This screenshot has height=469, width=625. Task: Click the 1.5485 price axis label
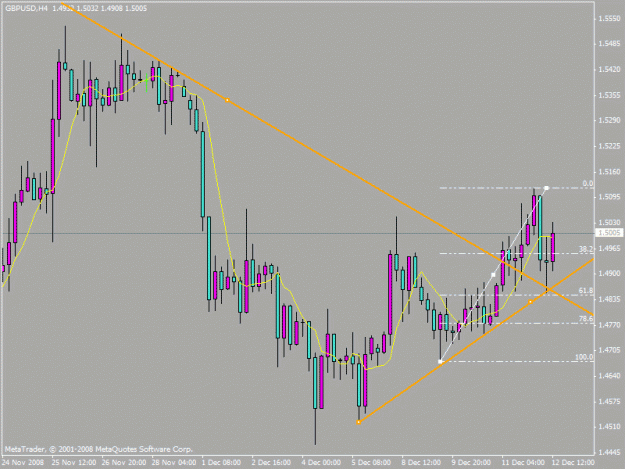click(609, 44)
